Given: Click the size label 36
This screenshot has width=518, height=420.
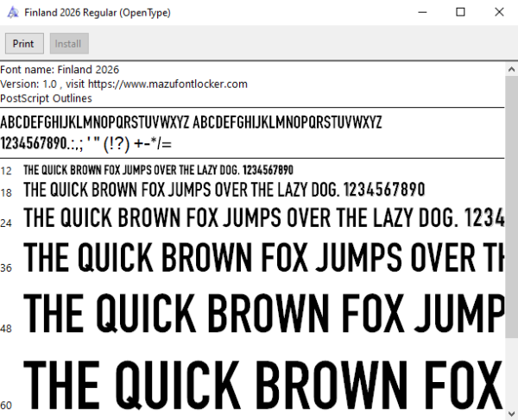Looking at the screenshot, I should coord(6,268).
